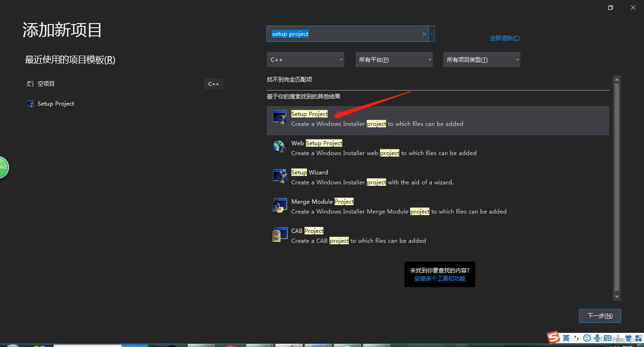Click the 最近使用的项目模板(R) heading
Screen dimensions: 644x347
click(x=70, y=60)
